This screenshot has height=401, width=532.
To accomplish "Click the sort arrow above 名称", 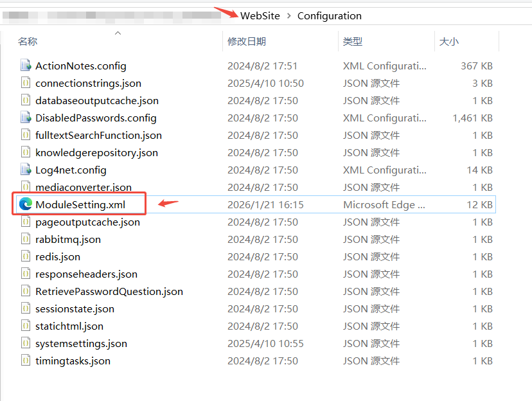I will [x=118, y=33].
